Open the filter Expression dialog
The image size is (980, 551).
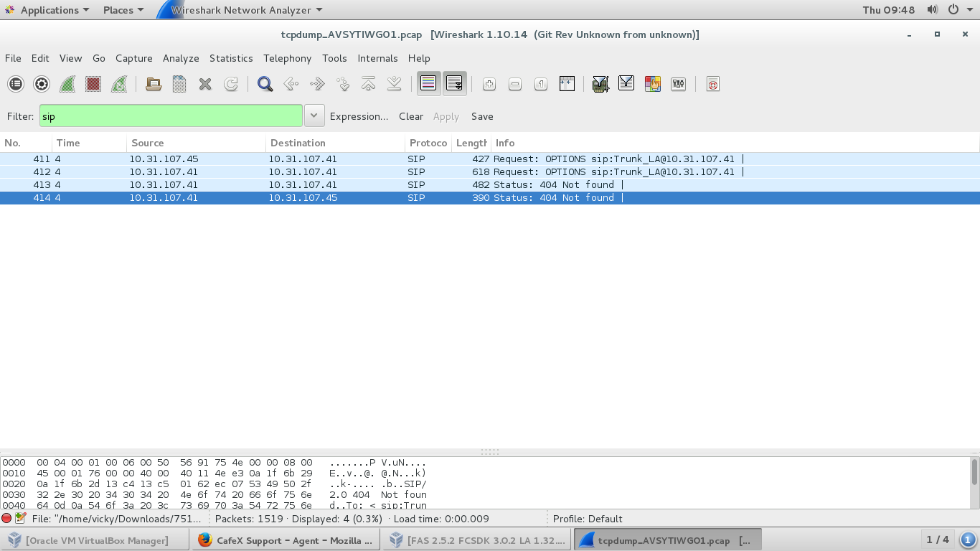(x=359, y=116)
